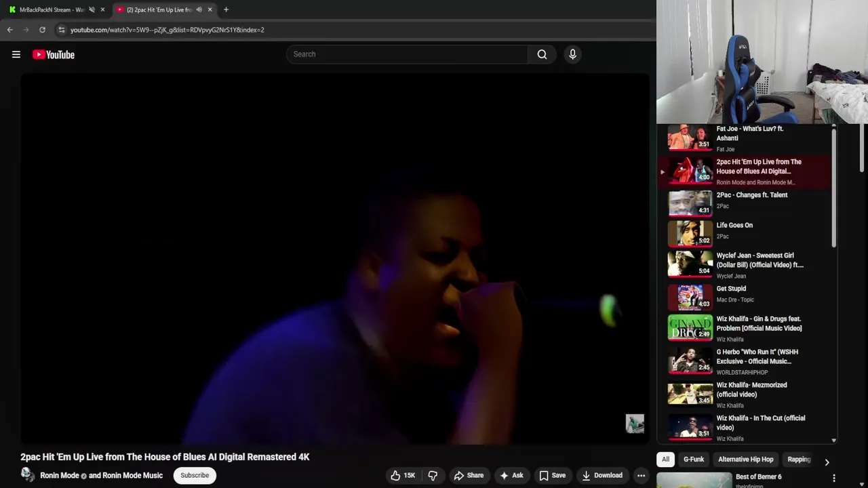Click the playlist scrollbar thumb
868x488 pixels.
834,190
